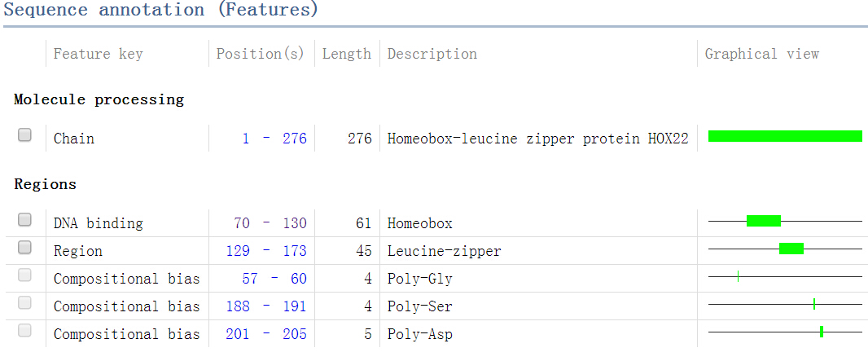Screen dimensions: 868x361
Task: Click the Poly-Asp green marker in graphical view
Action: pos(822,332)
